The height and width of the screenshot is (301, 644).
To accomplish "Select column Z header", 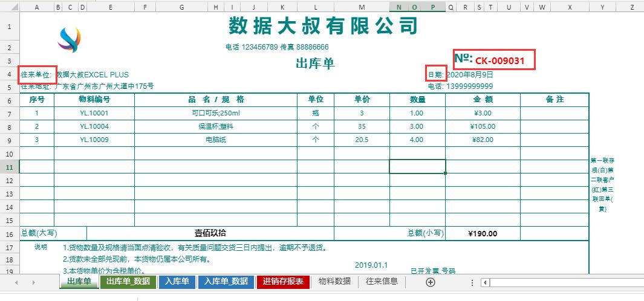I will [x=632, y=7].
